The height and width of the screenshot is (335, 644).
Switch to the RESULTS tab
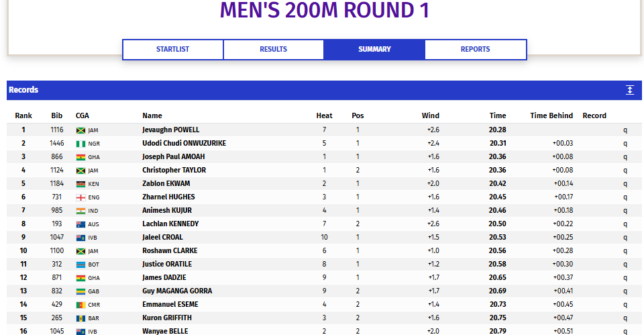(274, 49)
